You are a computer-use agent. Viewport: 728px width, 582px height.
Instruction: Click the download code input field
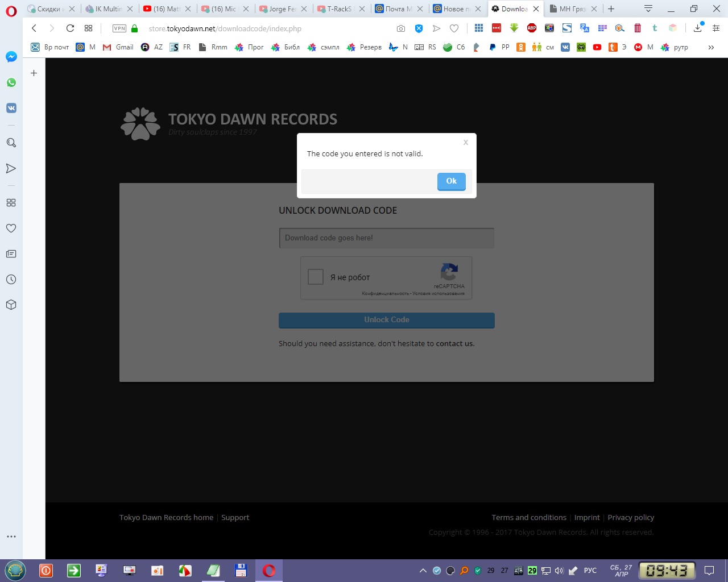pyautogui.click(x=387, y=238)
